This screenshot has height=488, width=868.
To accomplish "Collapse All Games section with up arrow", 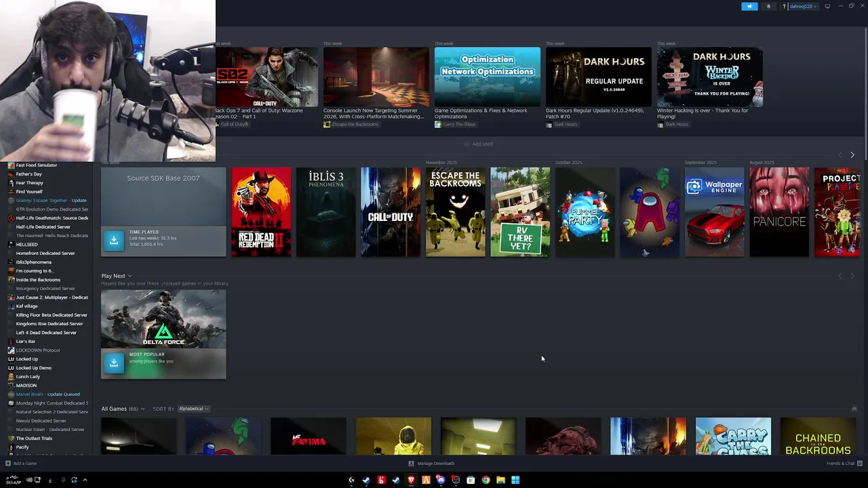I will point(854,409).
